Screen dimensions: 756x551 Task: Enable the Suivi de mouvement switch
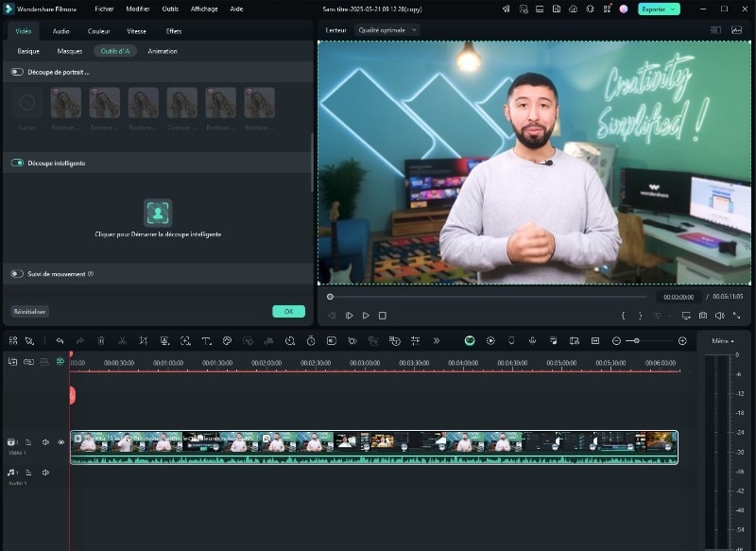17,274
